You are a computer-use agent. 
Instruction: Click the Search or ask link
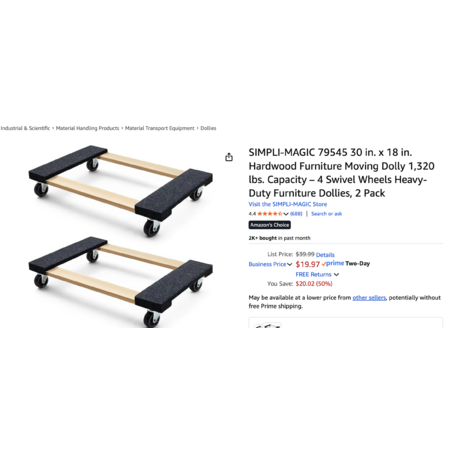(327, 214)
